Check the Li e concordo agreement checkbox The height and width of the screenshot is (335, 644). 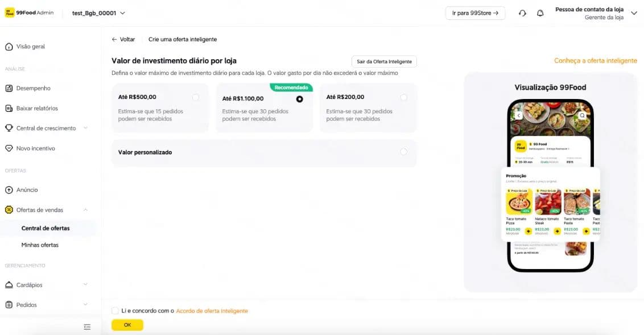click(115, 311)
